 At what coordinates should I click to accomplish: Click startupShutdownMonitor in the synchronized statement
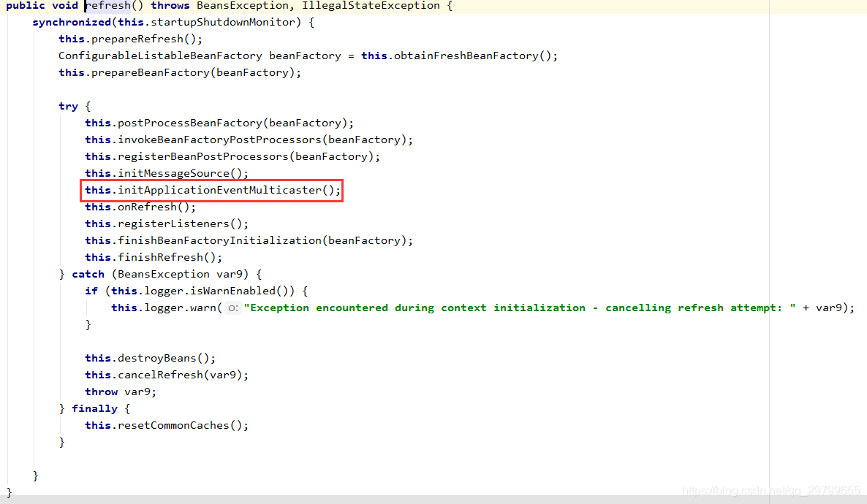point(224,22)
